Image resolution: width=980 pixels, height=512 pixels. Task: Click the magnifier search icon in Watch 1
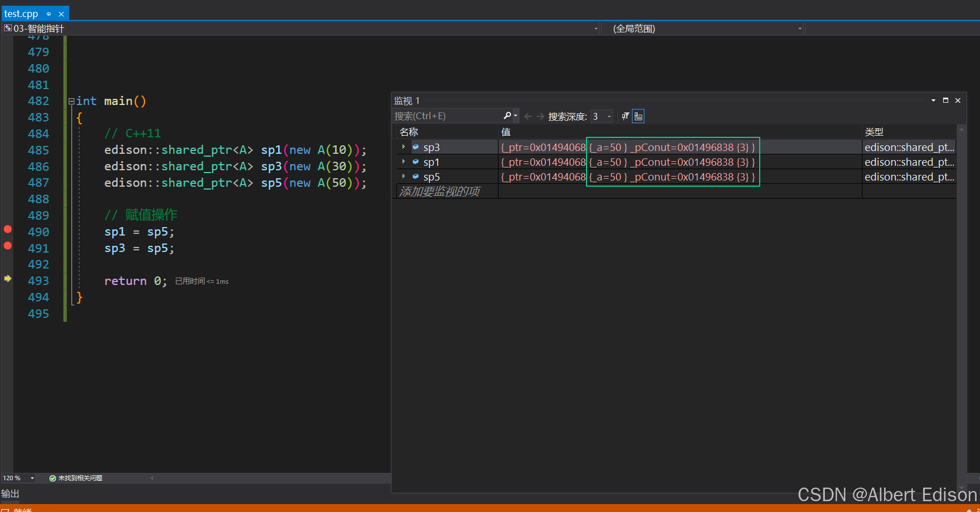pyautogui.click(x=507, y=116)
